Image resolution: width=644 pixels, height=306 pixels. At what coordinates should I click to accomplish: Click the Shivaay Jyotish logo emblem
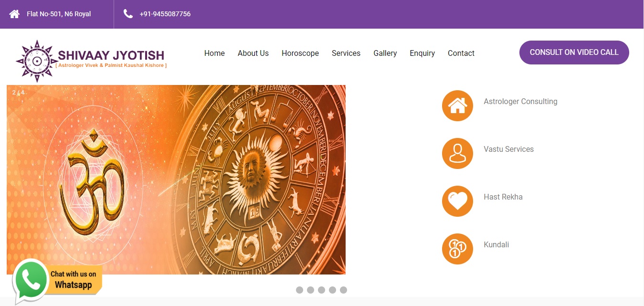pyautogui.click(x=36, y=61)
